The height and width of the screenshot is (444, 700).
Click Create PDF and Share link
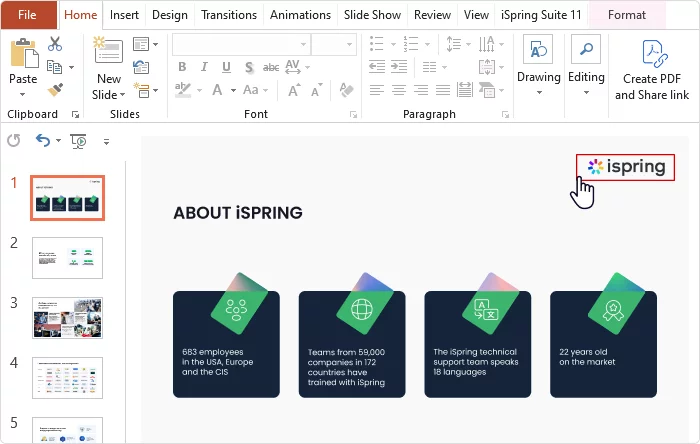click(x=652, y=70)
